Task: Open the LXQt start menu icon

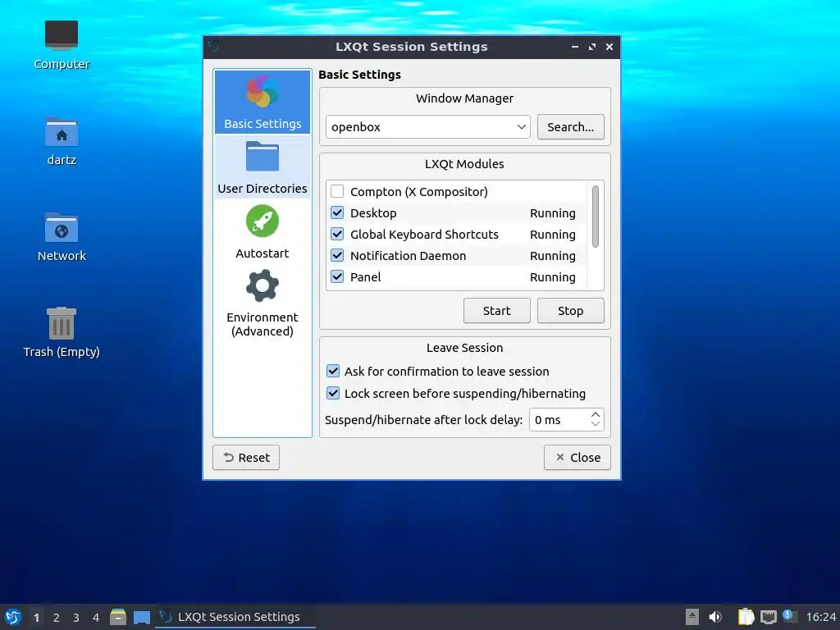Action: tap(13, 617)
